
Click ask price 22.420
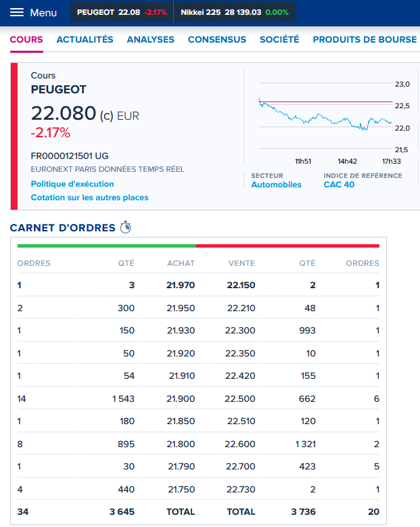(x=240, y=375)
